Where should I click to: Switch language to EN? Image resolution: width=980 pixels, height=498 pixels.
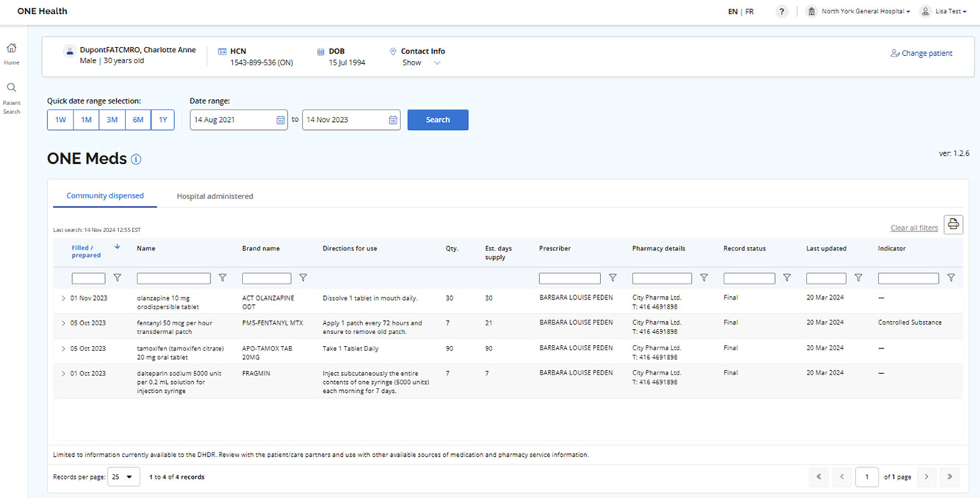pos(732,12)
